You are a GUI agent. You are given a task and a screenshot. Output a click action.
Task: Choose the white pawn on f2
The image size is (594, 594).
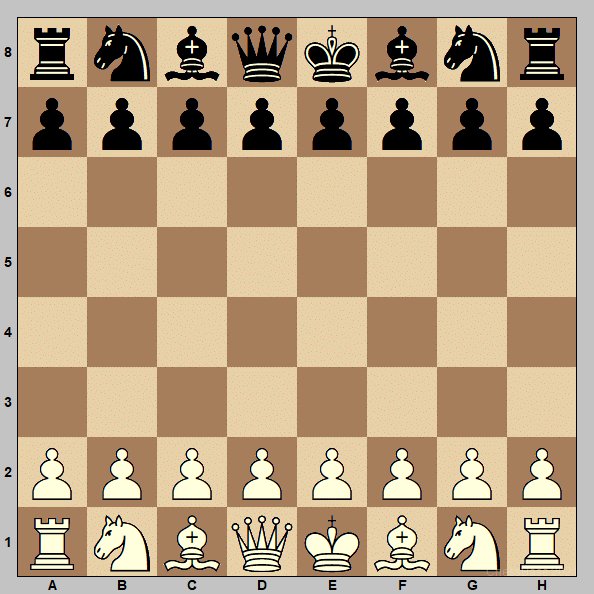(402, 473)
